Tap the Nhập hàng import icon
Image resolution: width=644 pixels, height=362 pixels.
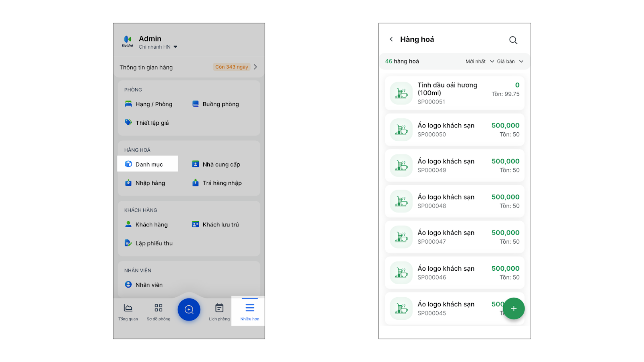tap(128, 183)
